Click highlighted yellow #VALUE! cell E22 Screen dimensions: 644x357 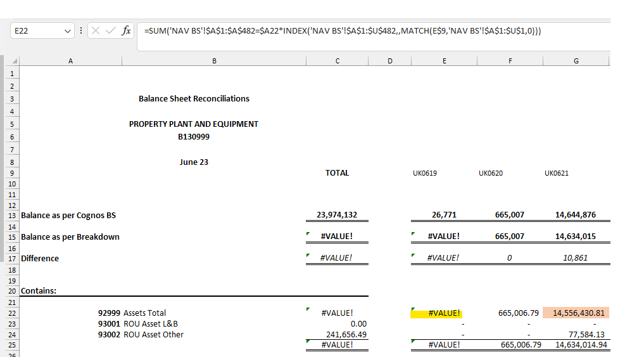click(444, 313)
